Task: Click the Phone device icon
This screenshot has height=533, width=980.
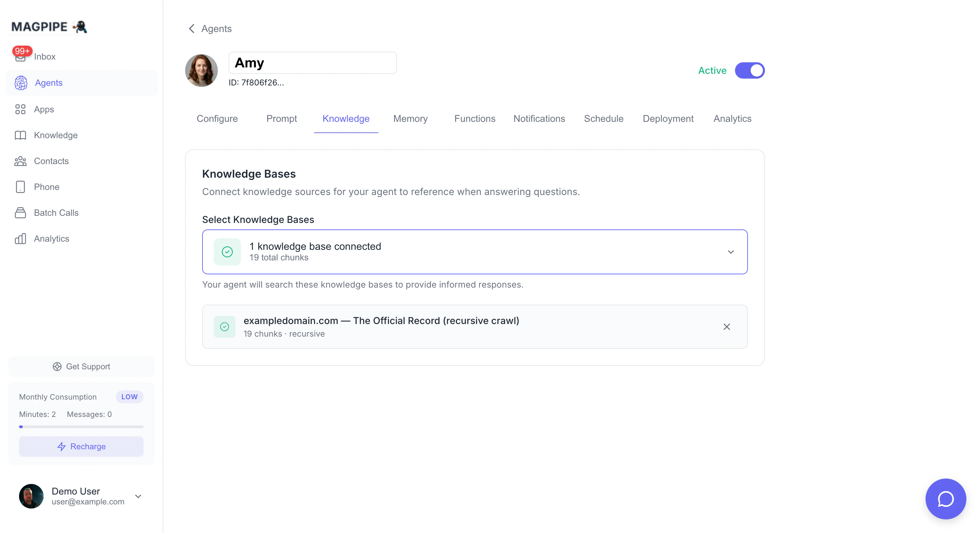Action: pyautogui.click(x=20, y=187)
